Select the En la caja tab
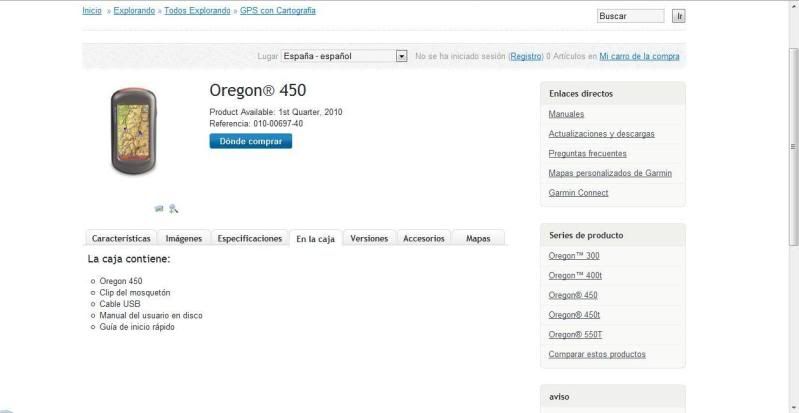 pyautogui.click(x=315, y=239)
